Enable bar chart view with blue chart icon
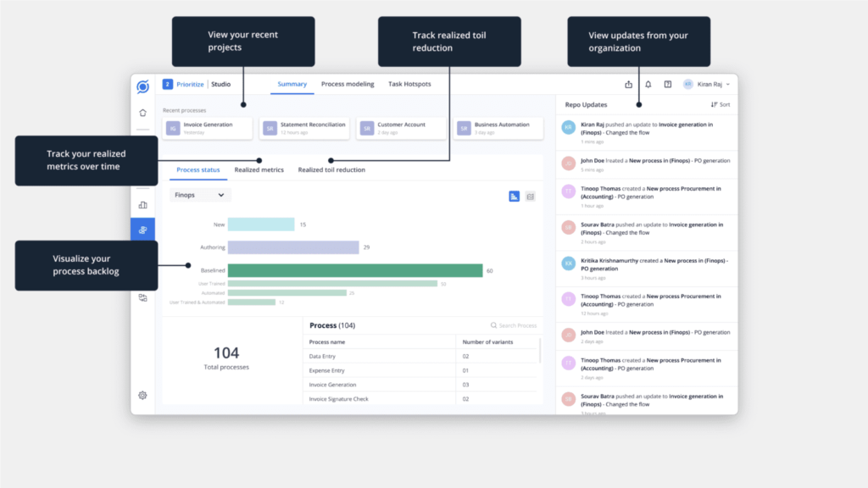868x488 pixels. [514, 197]
